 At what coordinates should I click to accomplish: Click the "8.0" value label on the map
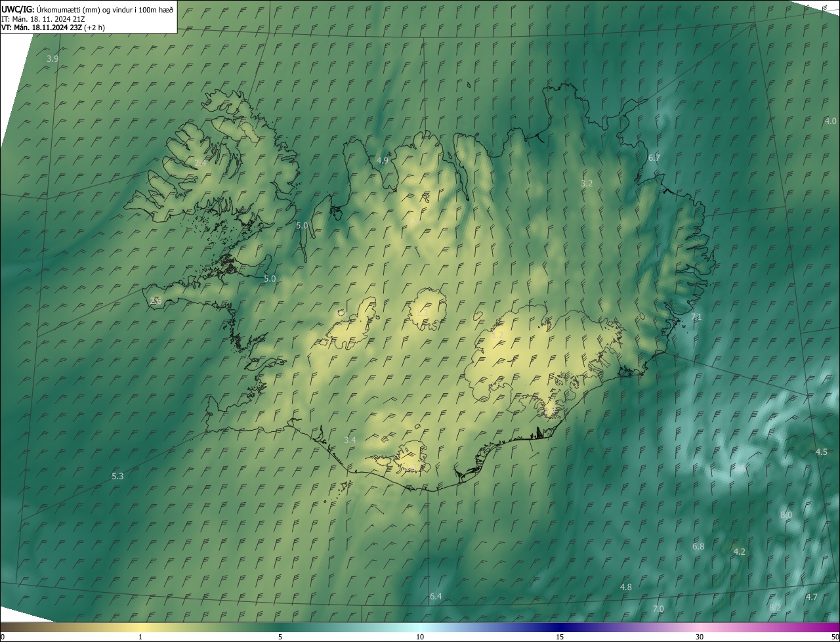click(x=786, y=516)
